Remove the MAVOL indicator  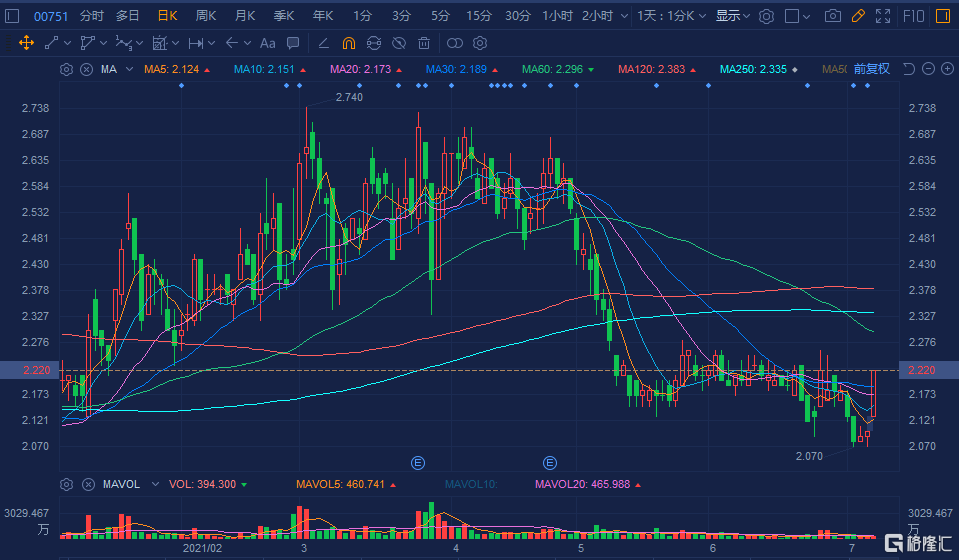[88, 484]
